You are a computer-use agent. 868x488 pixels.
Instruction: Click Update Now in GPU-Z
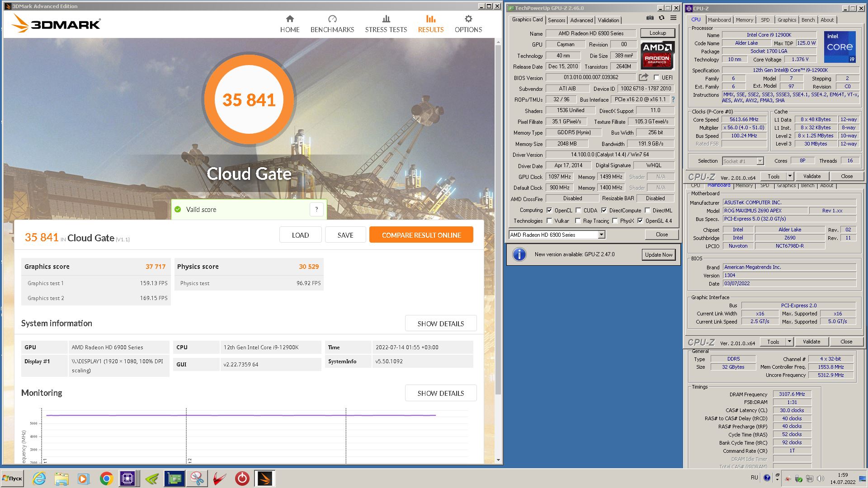pyautogui.click(x=659, y=255)
